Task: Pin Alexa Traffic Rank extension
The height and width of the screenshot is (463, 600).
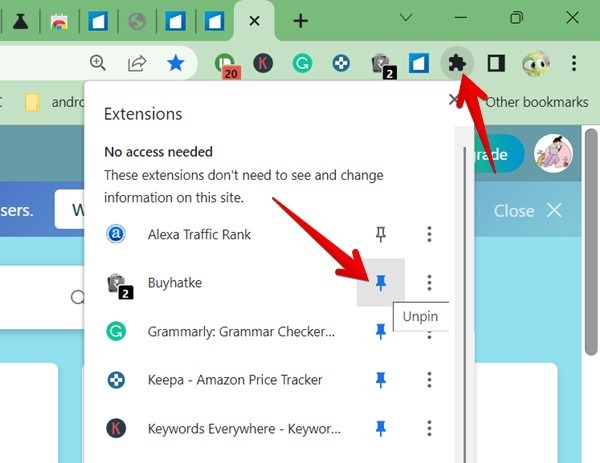Action: coord(381,234)
